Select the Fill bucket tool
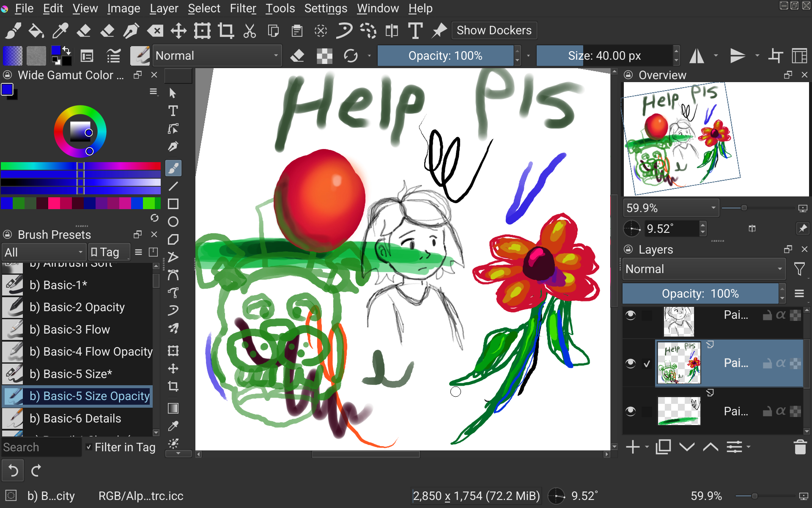 point(36,31)
